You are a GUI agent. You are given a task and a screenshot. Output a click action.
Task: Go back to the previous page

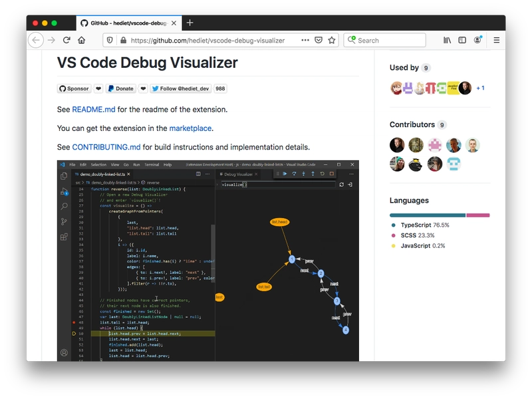[36, 41]
